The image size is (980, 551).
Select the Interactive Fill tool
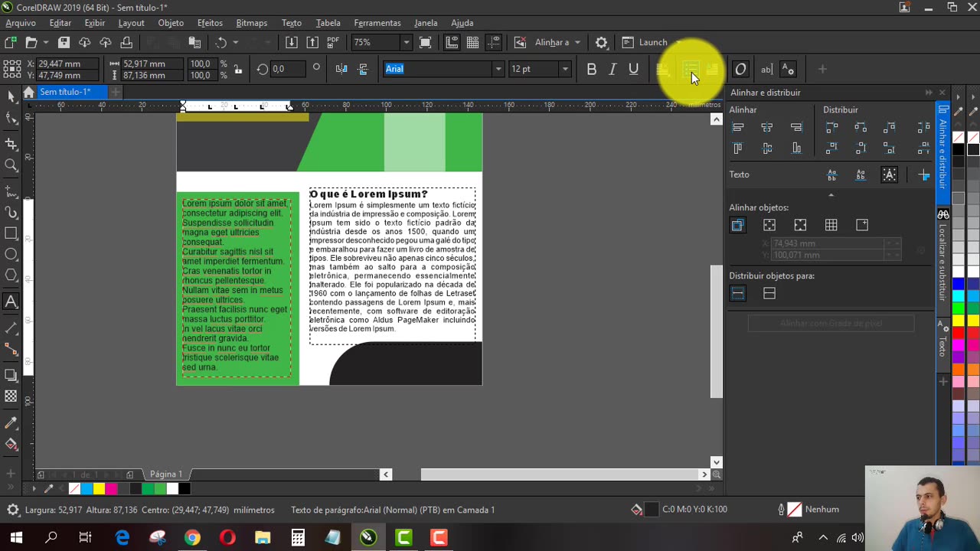pyautogui.click(x=11, y=444)
